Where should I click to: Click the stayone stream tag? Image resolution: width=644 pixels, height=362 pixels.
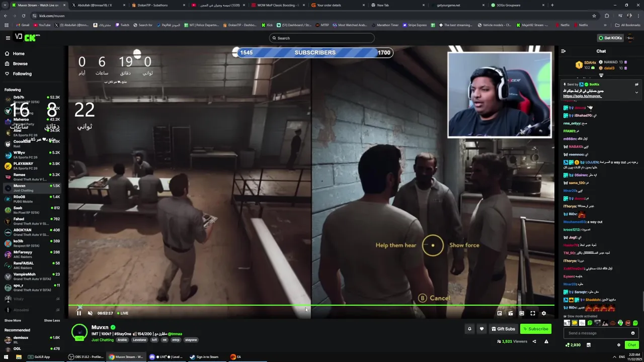[191, 340]
